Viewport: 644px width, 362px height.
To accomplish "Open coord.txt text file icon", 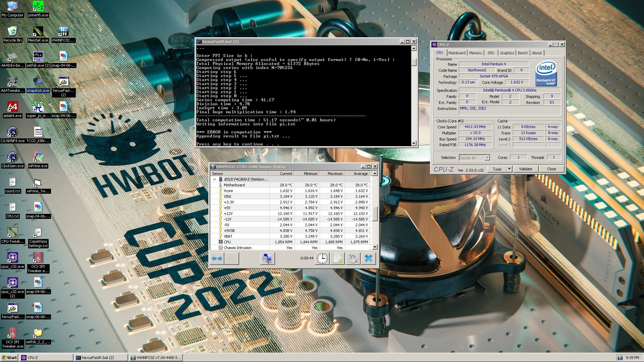I will (12, 185).
